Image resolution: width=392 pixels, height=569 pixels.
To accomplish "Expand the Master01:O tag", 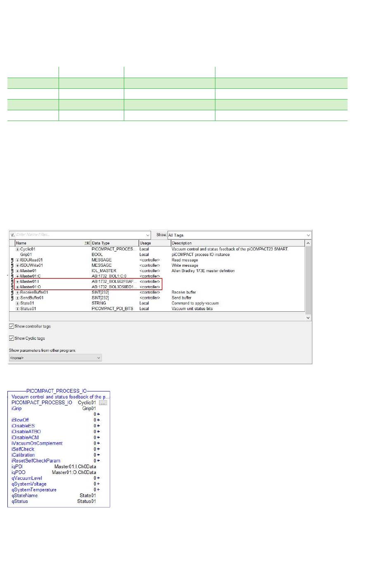I will click(x=17, y=287).
